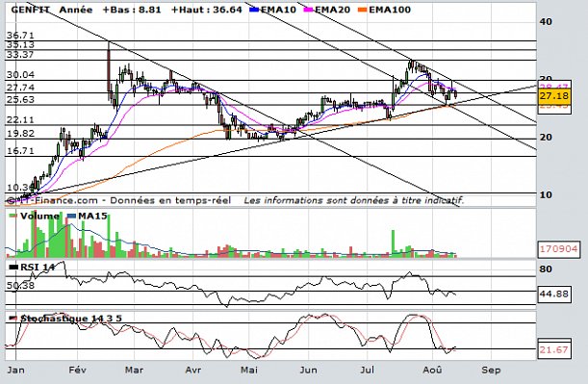Select the Sep label on time axis
The image size is (588, 384).
[491, 371]
